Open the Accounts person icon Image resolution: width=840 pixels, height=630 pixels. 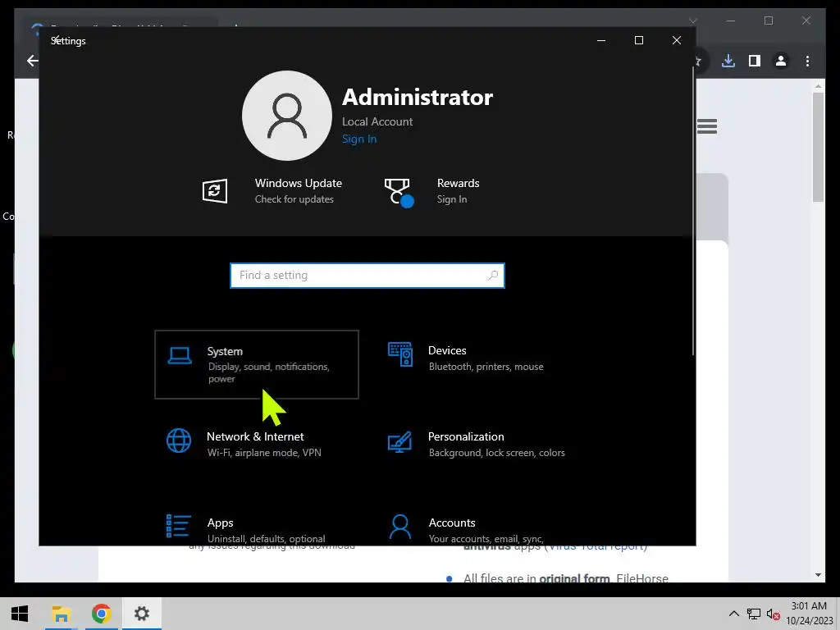pyautogui.click(x=400, y=527)
